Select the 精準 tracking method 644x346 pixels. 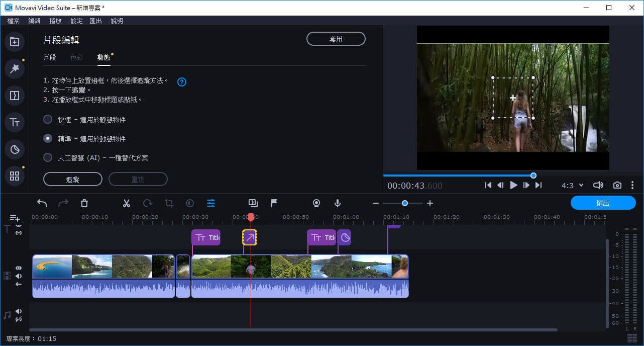[x=48, y=138]
